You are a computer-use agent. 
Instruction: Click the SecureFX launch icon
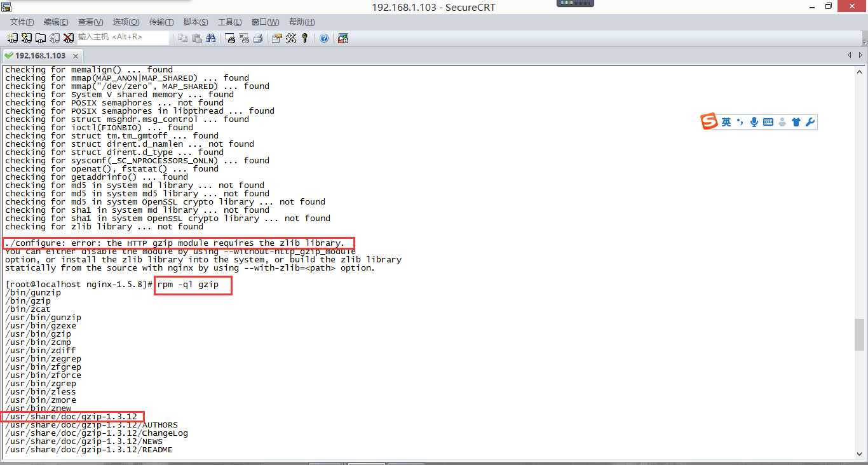click(x=342, y=38)
